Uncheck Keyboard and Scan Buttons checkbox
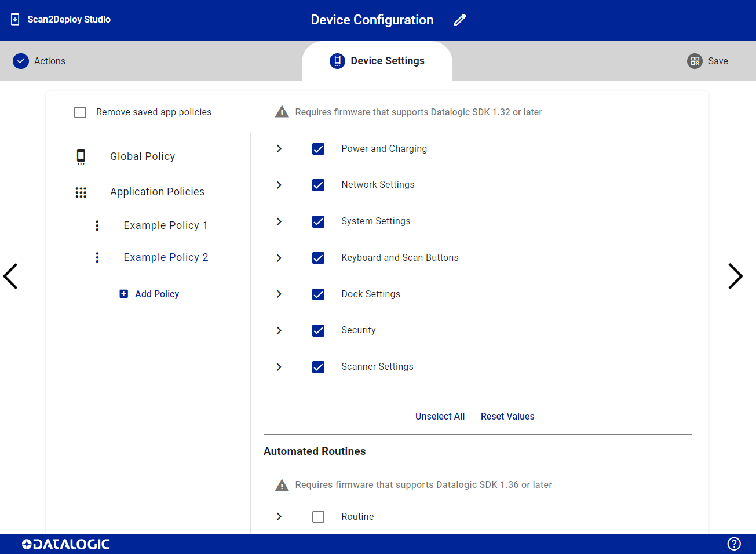This screenshot has width=756, height=554. tap(318, 258)
